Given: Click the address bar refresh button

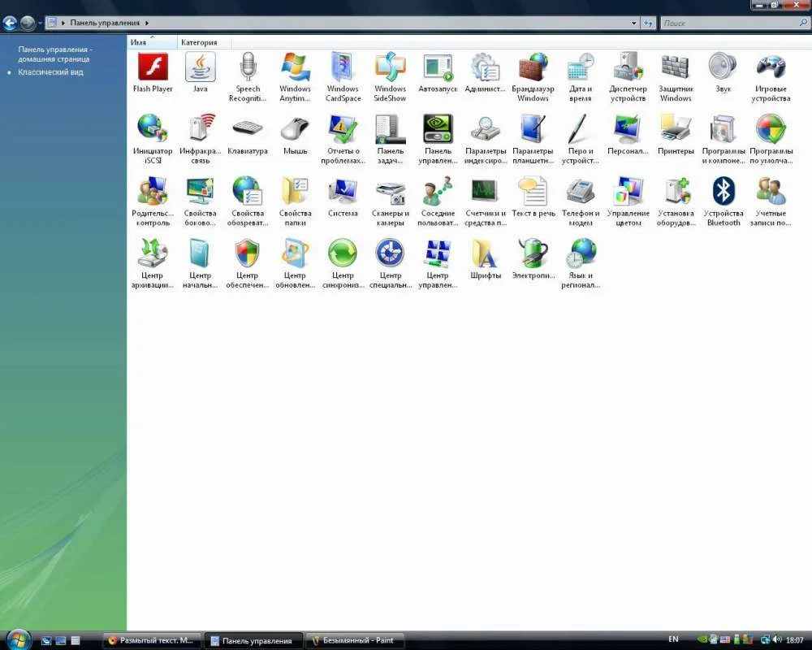Looking at the screenshot, I should (x=648, y=23).
